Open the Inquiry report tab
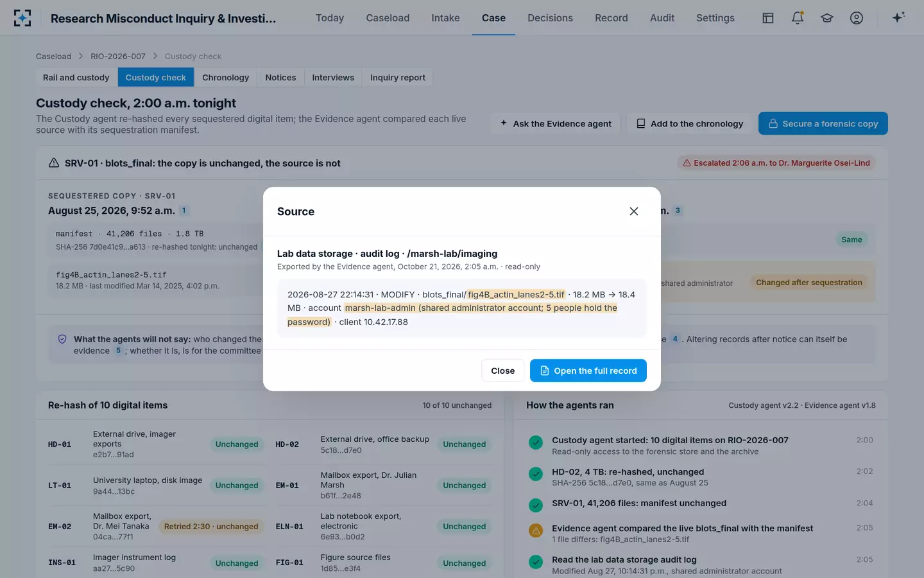 398,77
